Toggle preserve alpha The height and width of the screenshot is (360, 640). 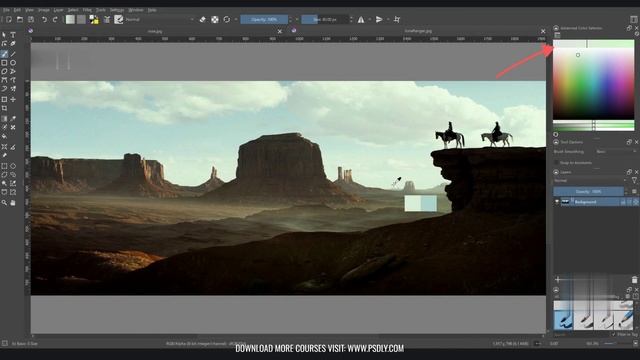[x=215, y=20]
